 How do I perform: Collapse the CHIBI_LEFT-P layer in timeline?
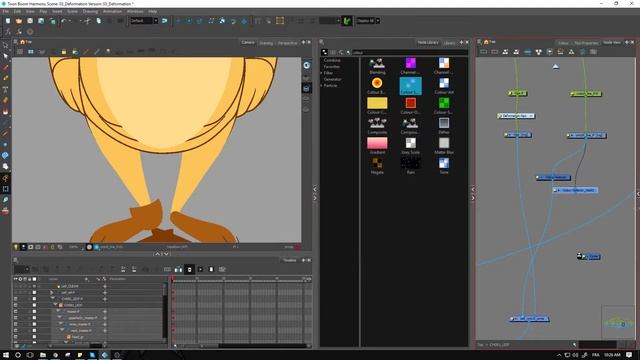tap(52, 299)
